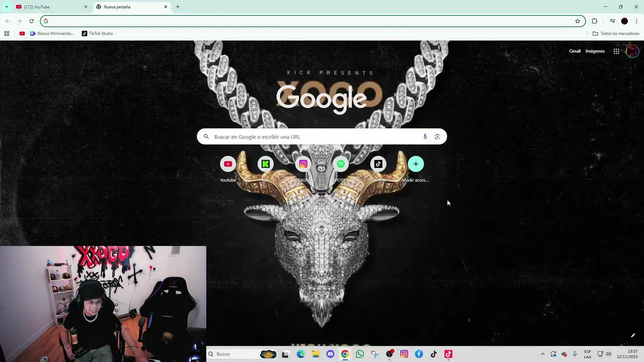Viewport: 644px width, 362px height.
Task: Click the Google search box
Action: pos(322,137)
